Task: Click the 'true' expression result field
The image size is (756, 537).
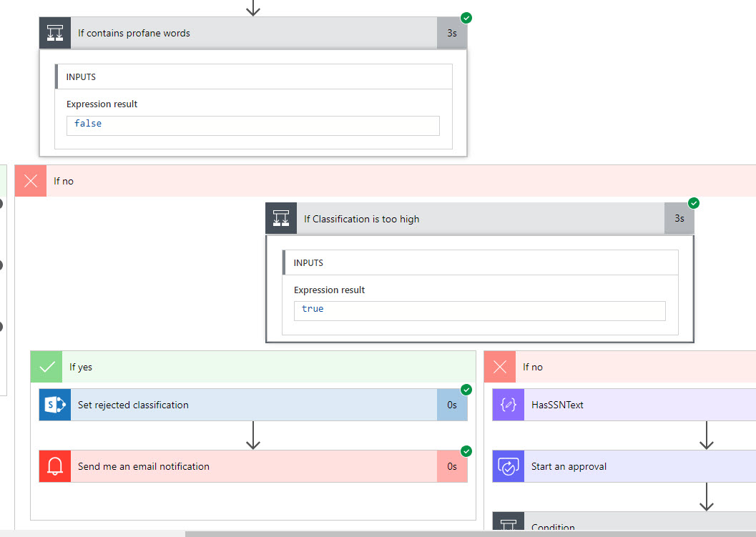Action: click(x=479, y=310)
